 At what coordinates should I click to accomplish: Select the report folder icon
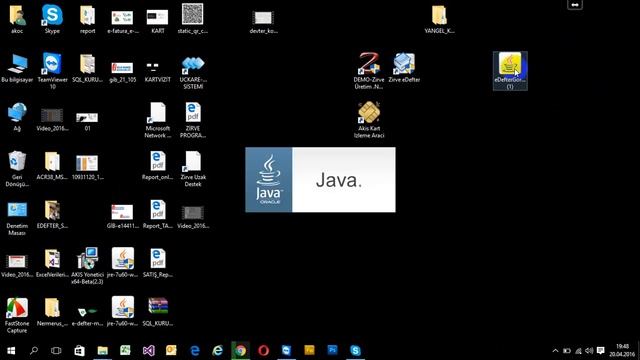[x=87, y=19]
